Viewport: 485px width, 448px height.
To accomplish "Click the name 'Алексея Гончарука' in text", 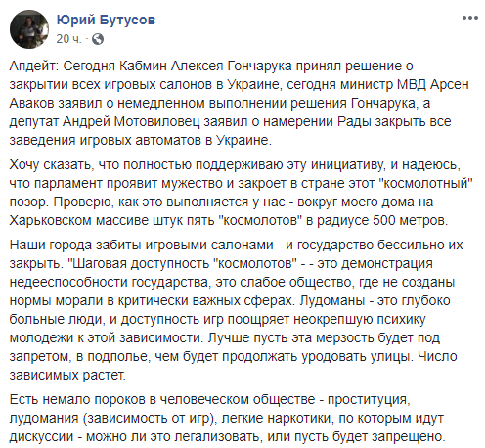I will tap(232, 67).
